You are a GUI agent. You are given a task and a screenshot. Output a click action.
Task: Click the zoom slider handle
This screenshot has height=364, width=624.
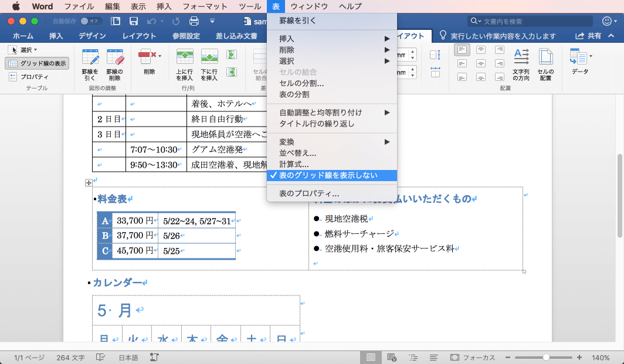coord(547,357)
